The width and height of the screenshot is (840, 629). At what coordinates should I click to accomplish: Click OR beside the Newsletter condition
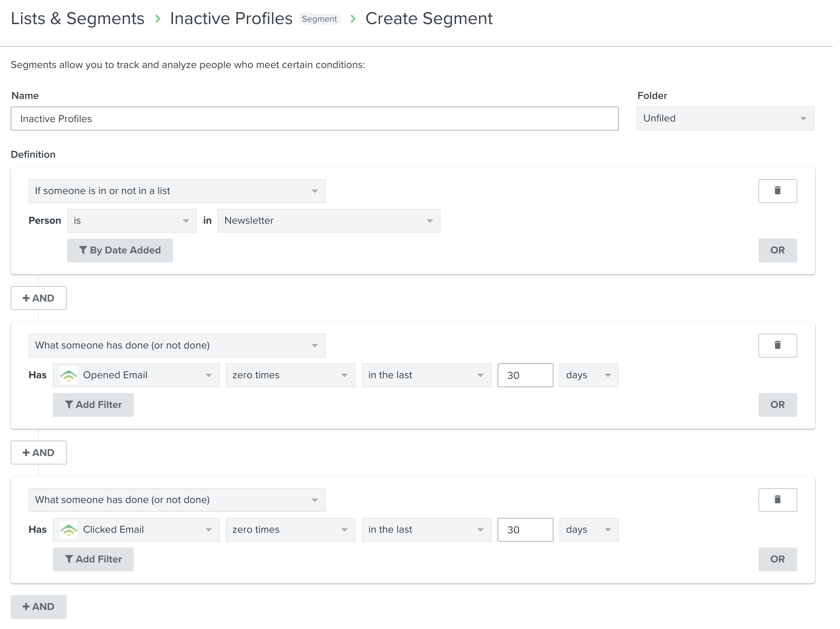click(778, 250)
